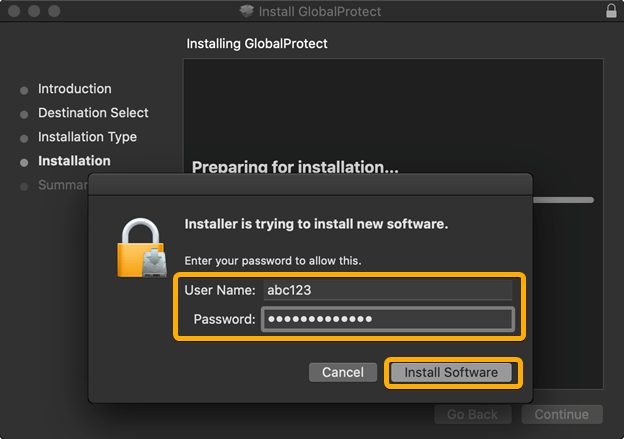The width and height of the screenshot is (624, 439).
Task: Click the installation progress bar
Action: [565, 200]
